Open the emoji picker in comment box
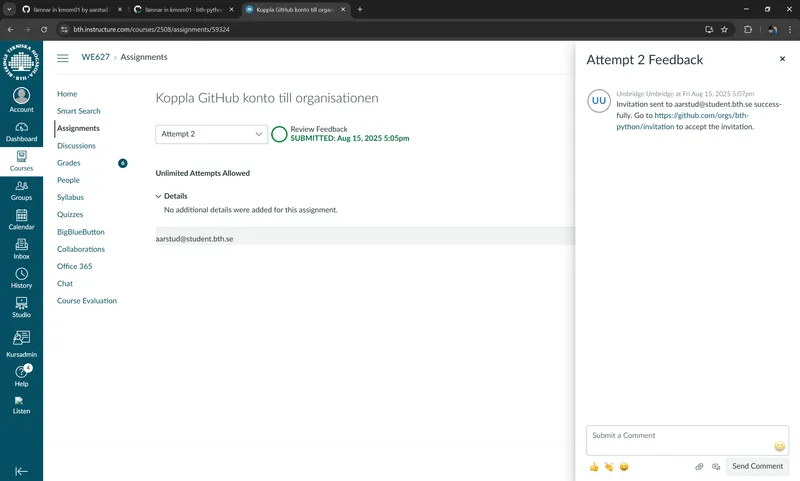Viewport: 800px width, 481px height. [779, 446]
